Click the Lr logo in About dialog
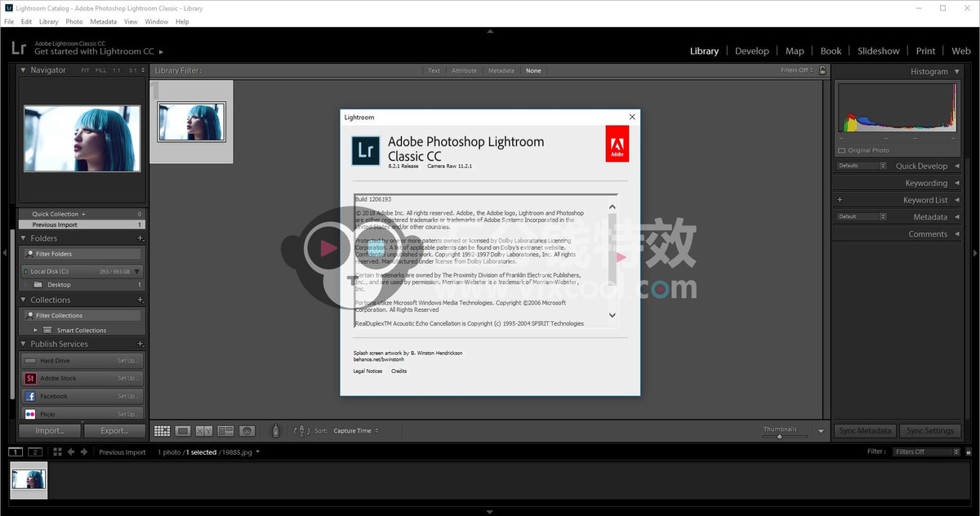Image resolution: width=980 pixels, height=516 pixels. (x=366, y=151)
